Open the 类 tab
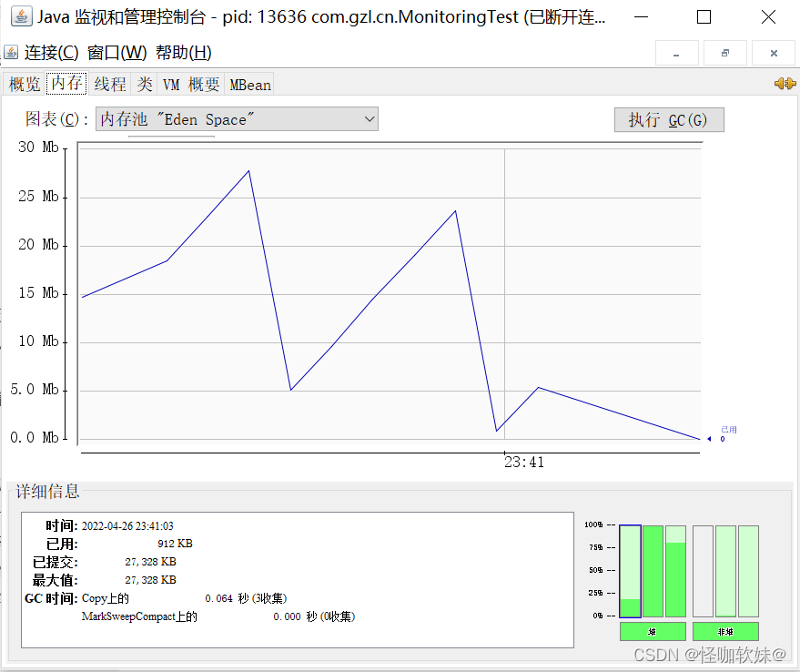Screen dimensions: 800x672 coord(145,85)
